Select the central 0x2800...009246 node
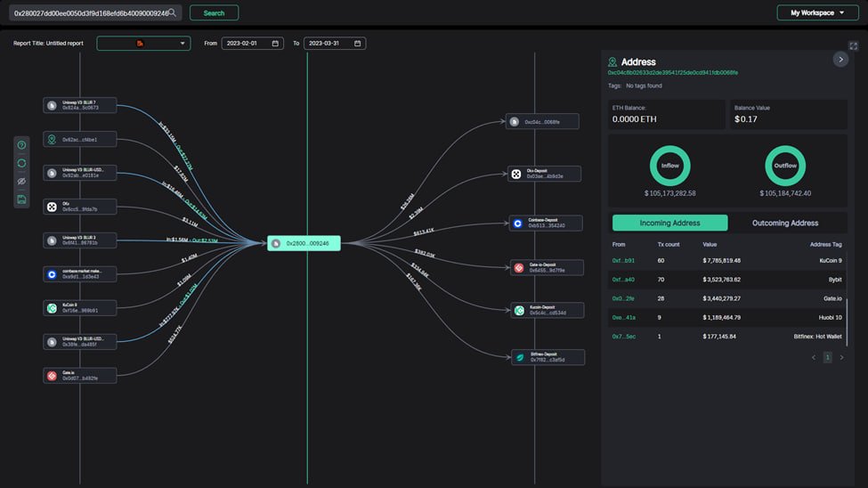 304,243
